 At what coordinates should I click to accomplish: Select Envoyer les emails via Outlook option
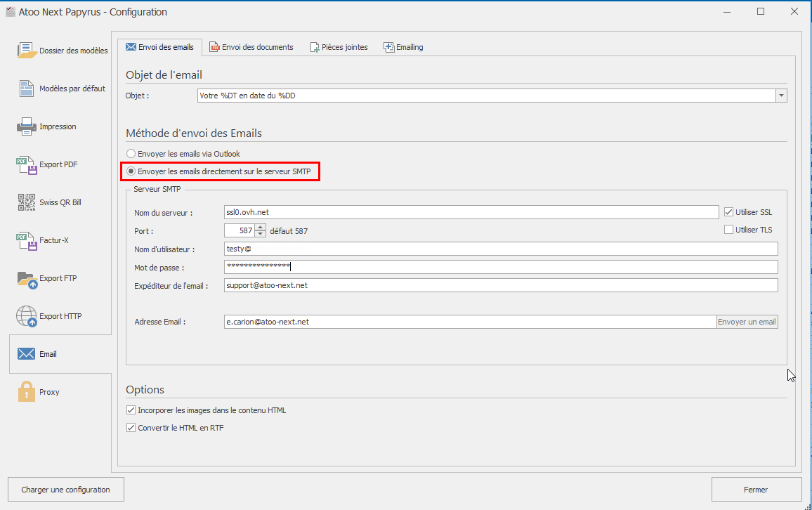[131, 153]
